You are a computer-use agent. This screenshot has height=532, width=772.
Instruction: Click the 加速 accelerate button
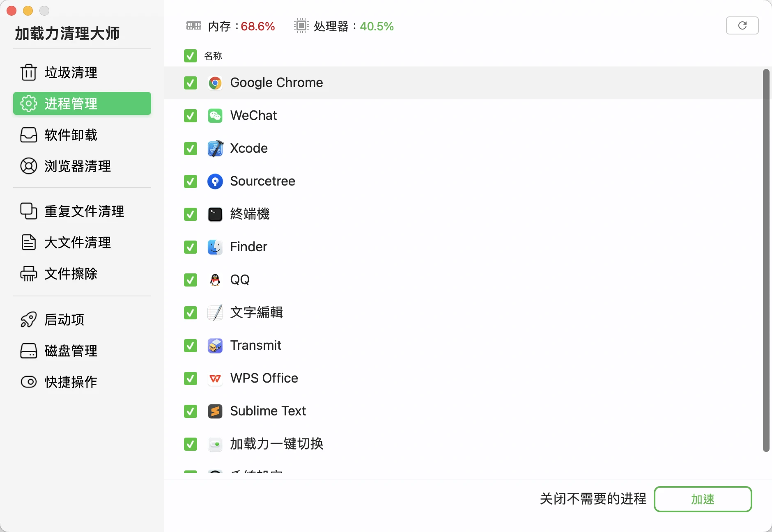(x=703, y=499)
